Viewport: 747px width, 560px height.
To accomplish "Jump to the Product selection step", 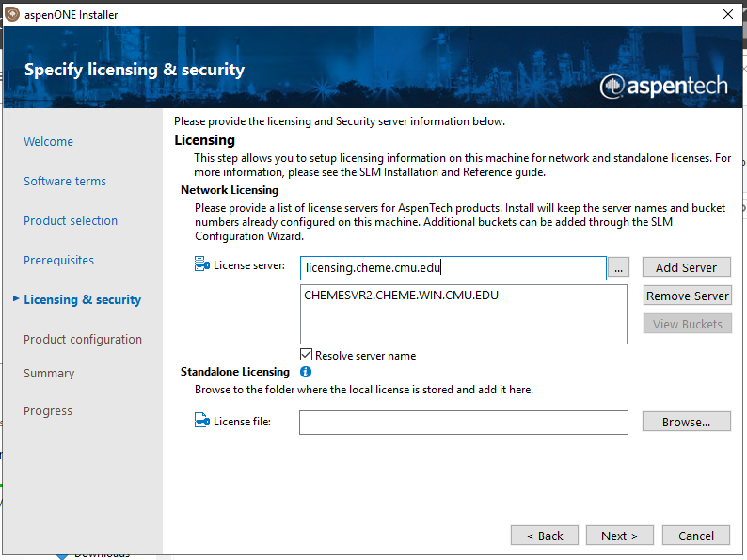I will (x=71, y=220).
